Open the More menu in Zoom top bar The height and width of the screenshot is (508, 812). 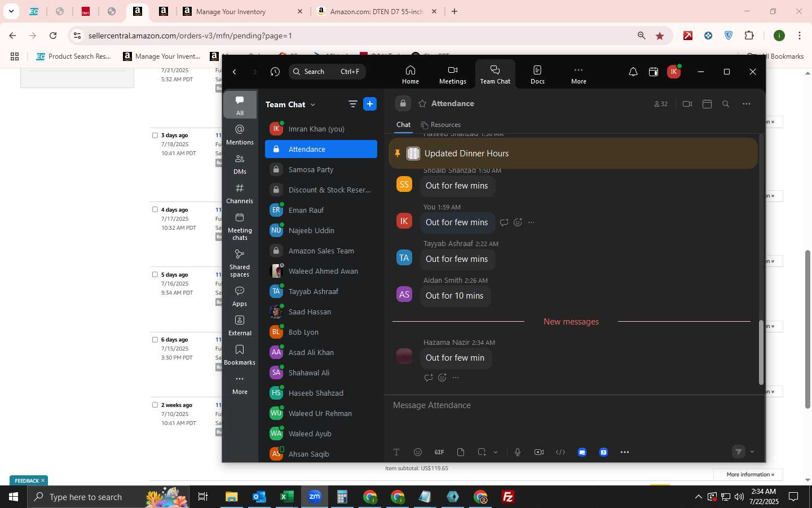tap(579, 75)
